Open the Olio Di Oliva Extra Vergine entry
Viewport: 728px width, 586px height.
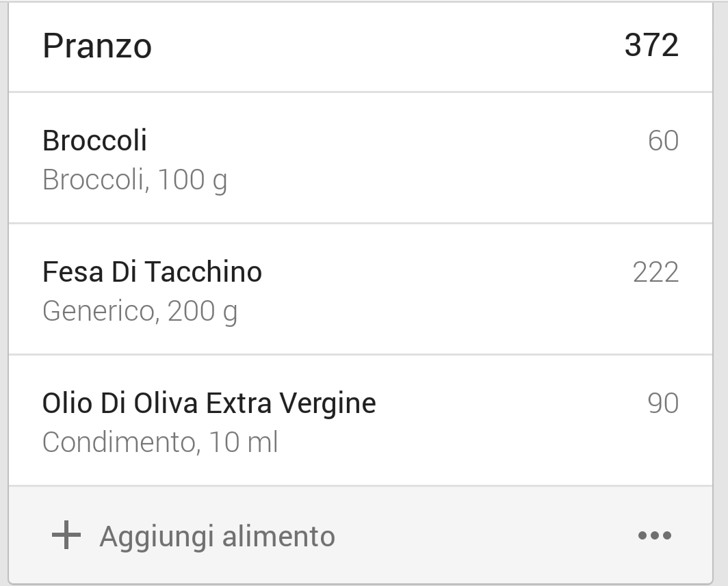tap(361, 421)
